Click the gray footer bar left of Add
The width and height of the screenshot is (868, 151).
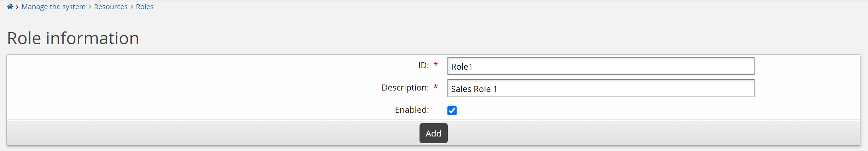pos(212,133)
